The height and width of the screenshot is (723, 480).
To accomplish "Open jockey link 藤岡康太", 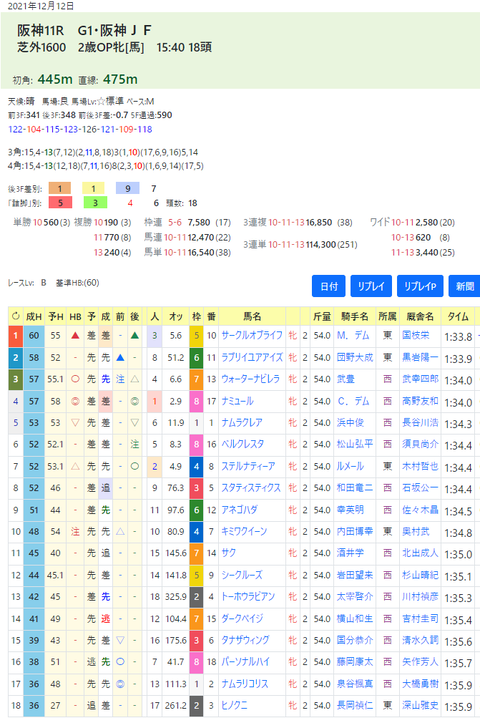I will (x=355, y=661).
